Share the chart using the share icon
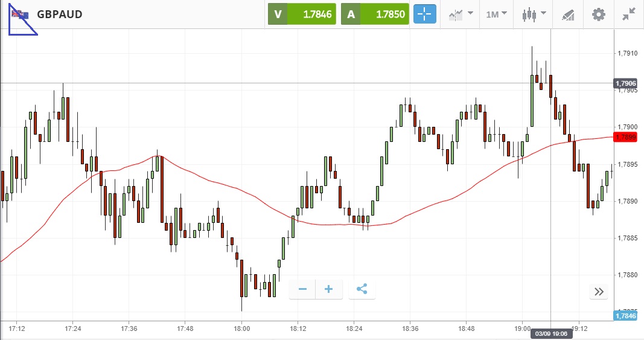 tap(362, 289)
